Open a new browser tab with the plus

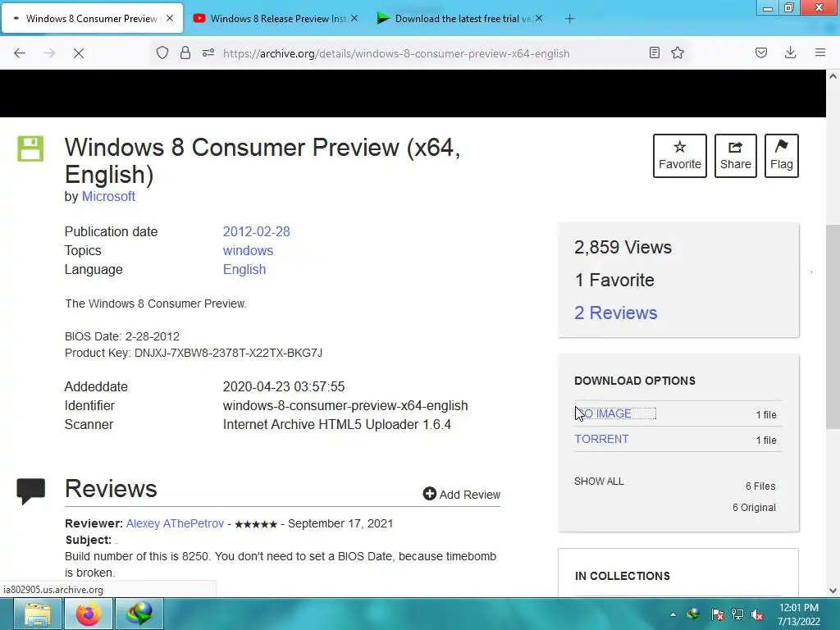pyautogui.click(x=569, y=19)
